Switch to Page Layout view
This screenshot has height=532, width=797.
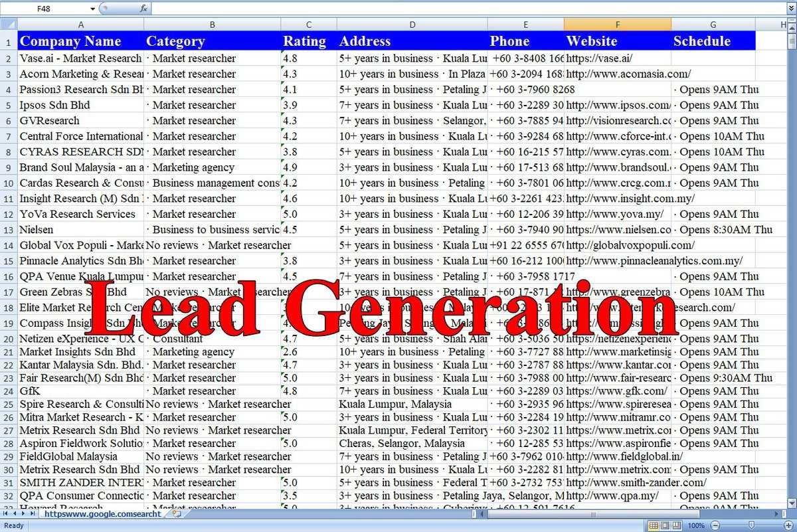pyautogui.click(x=664, y=525)
